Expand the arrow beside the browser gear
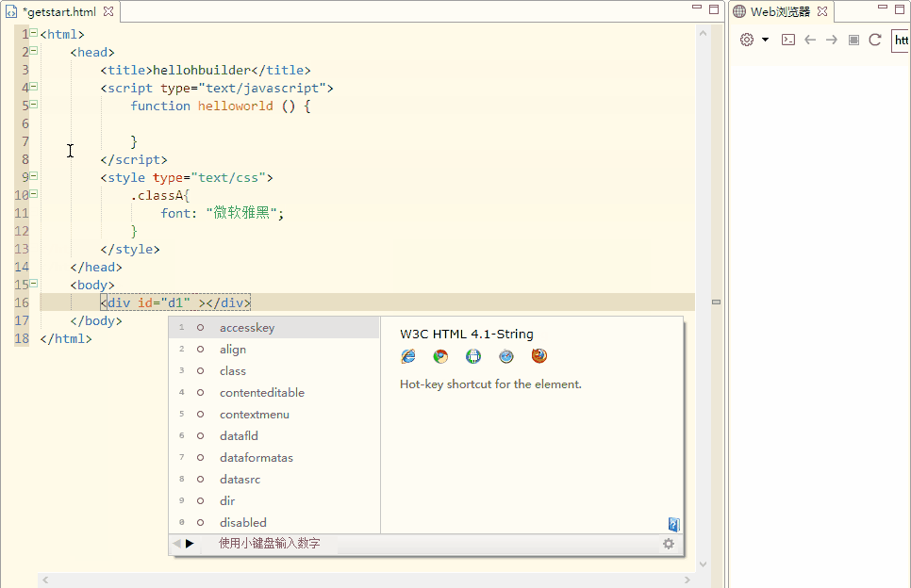This screenshot has width=911, height=588. point(765,40)
